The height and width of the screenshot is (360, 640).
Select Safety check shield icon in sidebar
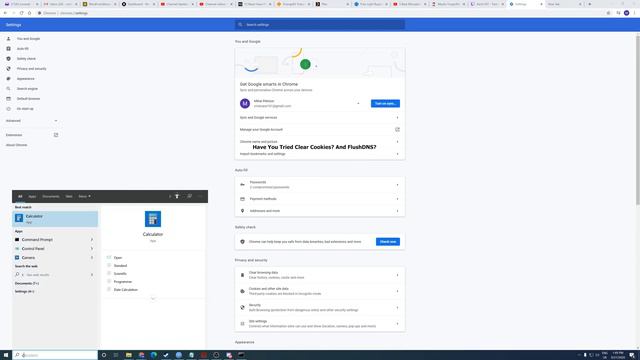9,58
